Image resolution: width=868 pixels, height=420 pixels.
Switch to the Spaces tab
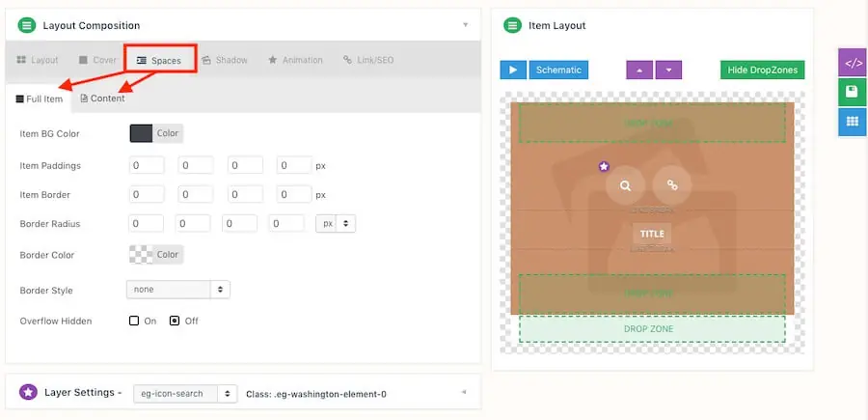[x=159, y=60]
